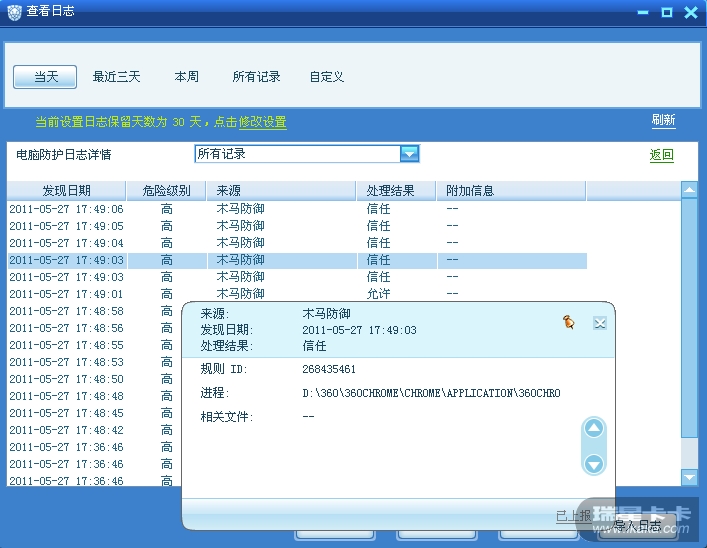This screenshot has width=707, height=548.
Task: Close the log detail popup
Action: tap(600, 322)
